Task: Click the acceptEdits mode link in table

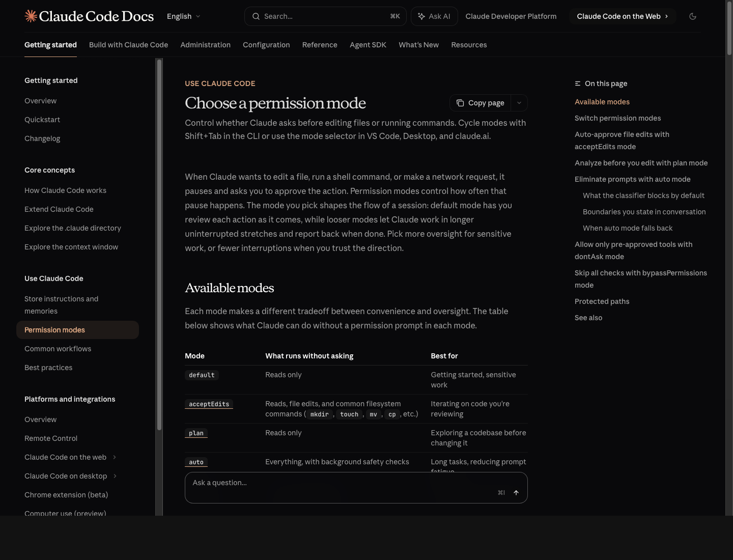Action: (x=209, y=404)
